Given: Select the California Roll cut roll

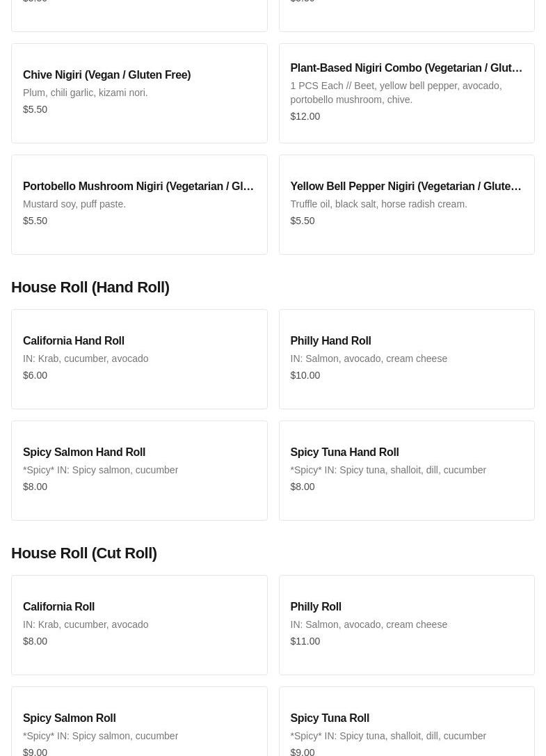Looking at the screenshot, I should tap(59, 607).
